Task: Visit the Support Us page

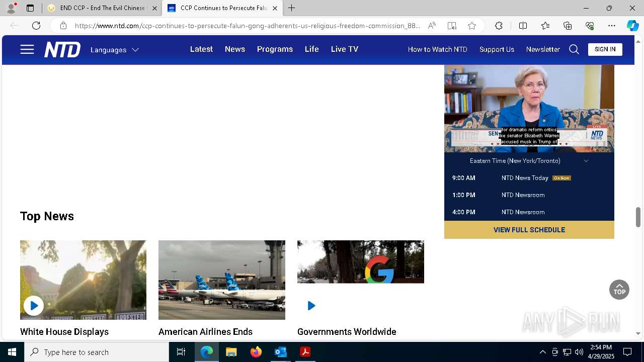Action: coord(497,49)
